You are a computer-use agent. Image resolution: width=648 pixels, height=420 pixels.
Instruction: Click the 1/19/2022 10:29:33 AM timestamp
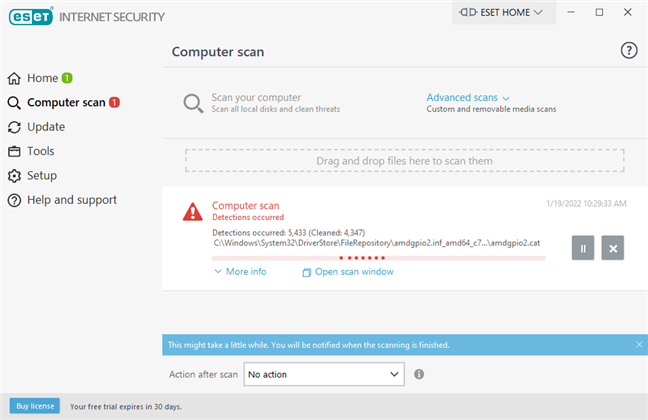point(586,203)
